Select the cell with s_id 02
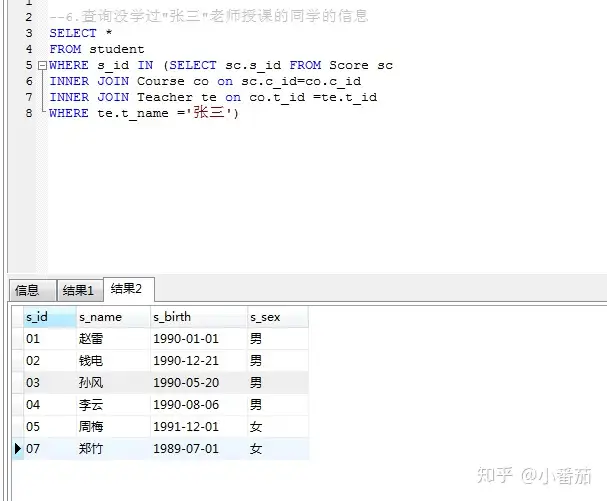607x501 pixels. point(50,361)
